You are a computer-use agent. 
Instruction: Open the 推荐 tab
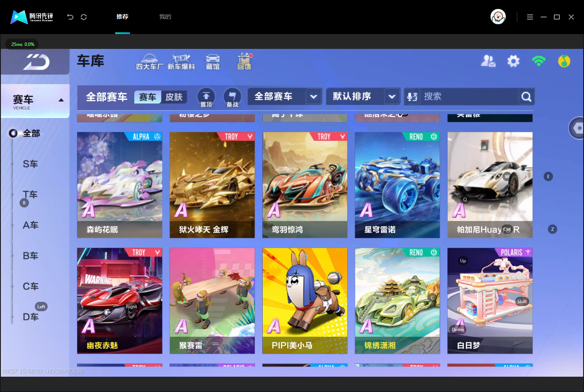[122, 17]
